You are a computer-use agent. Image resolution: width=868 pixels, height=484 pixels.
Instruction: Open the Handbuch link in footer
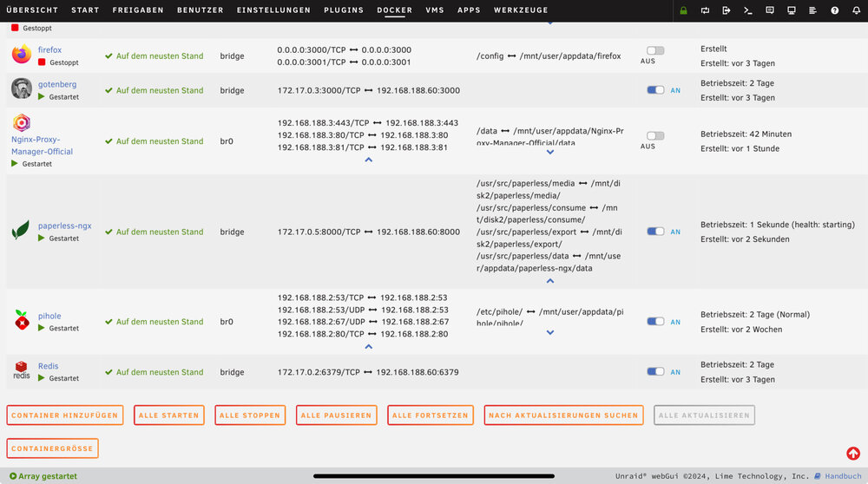coord(843,476)
